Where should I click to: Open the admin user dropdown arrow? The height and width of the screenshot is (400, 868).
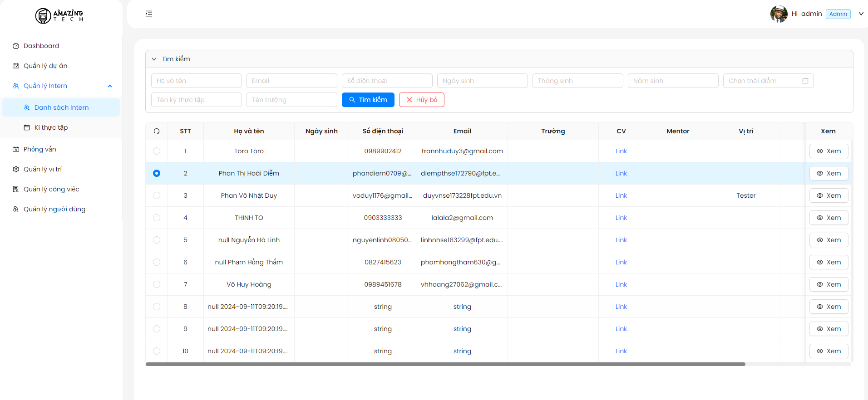[861, 14]
